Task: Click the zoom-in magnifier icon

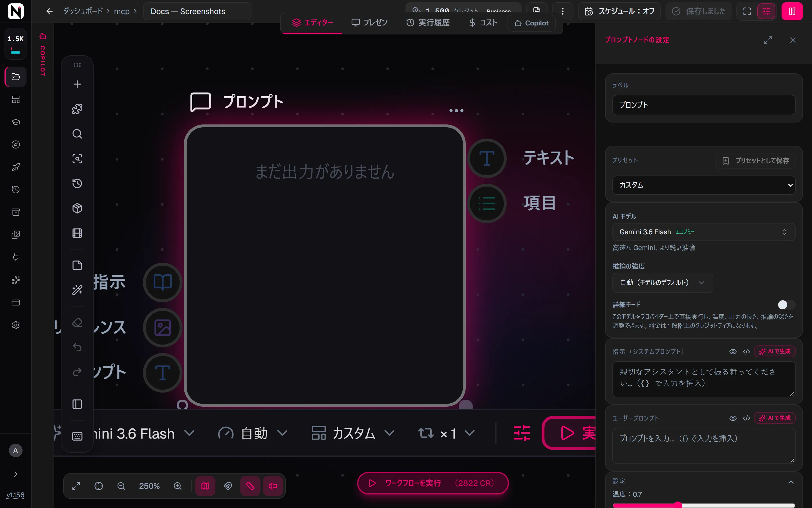Action: coord(178,486)
